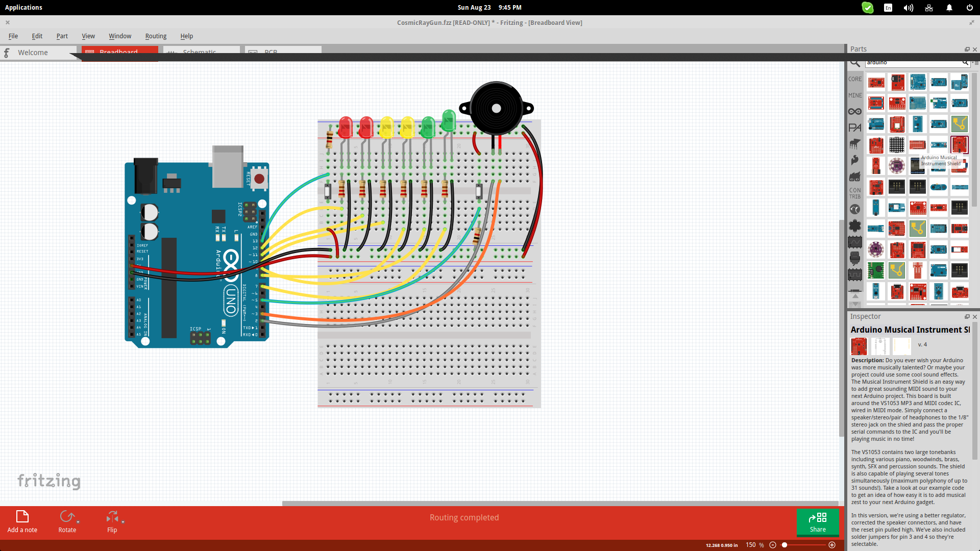Click the Rotate tool icon
This screenshot has width=980, height=551.
(66, 517)
